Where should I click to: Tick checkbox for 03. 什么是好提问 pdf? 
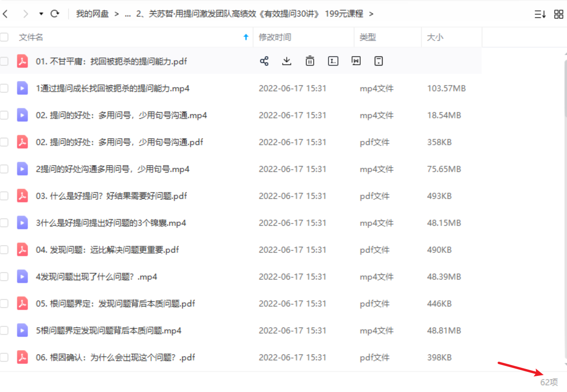(x=4, y=196)
